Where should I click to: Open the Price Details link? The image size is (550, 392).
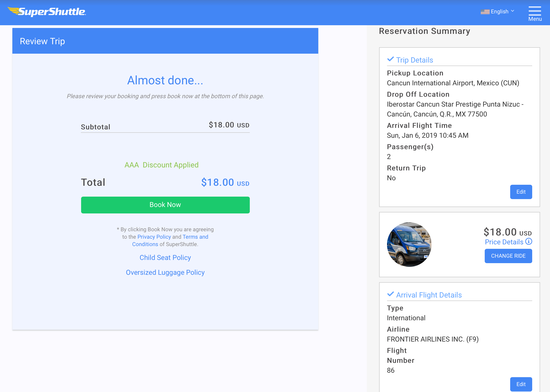pos(504,242)
